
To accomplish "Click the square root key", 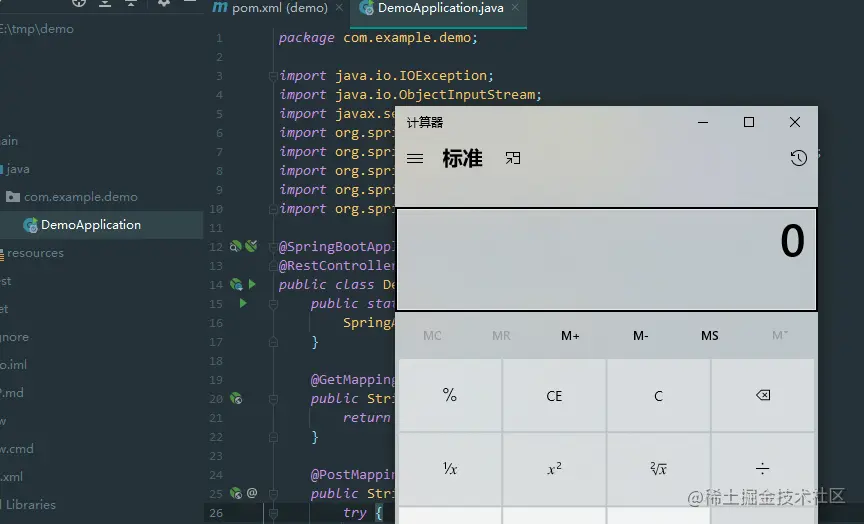I will click(x=658, y=468).
